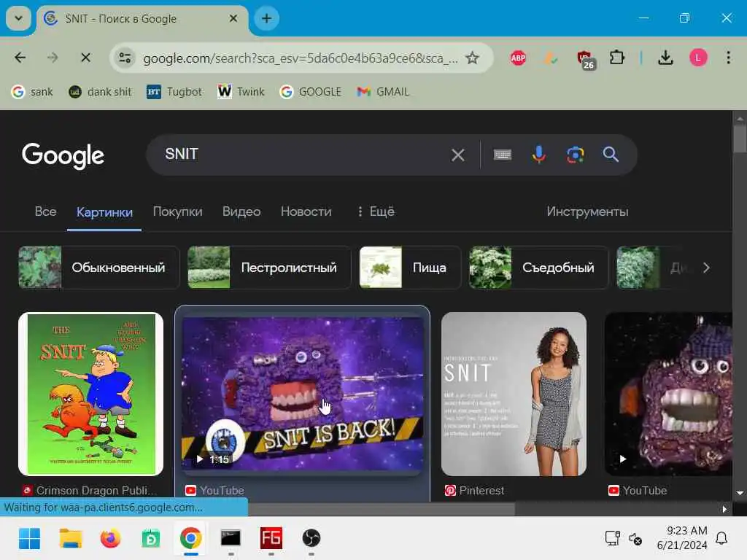Select the Картинки tab

[x=104, y=212]
